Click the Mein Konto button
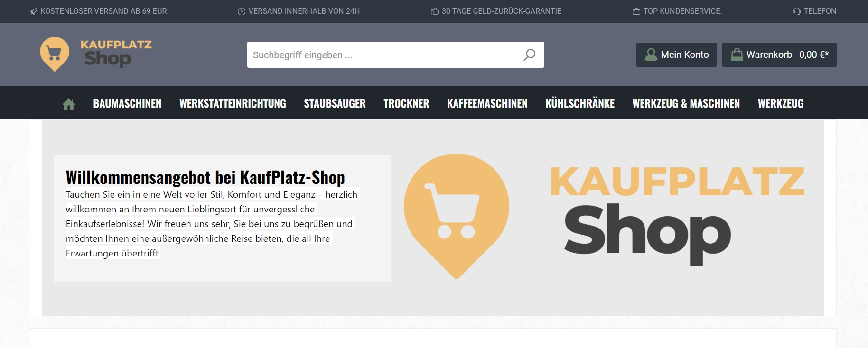 676,55
